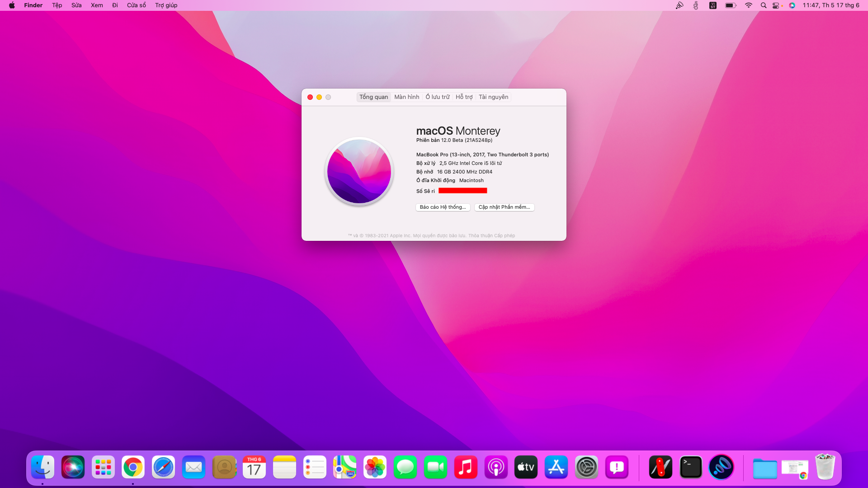Image resolution: width=868 pixels, height=488 pixels.
Task: Open the Cửa sổ menu
Action: point(137,5)
